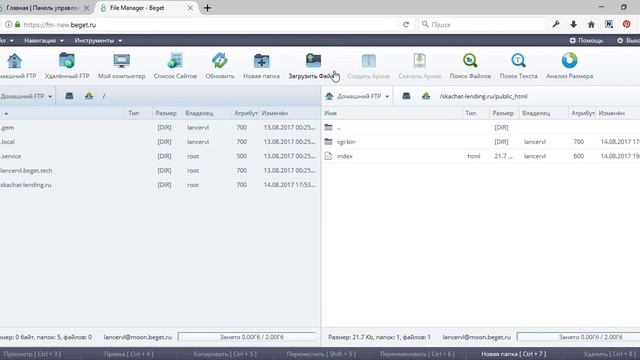Sort left panel by Тип column
Viewport: 640px width, 360px height.
(x=133, y=113)
